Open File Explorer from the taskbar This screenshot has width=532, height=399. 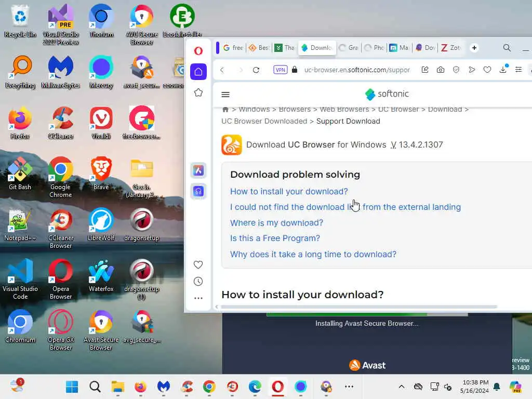118,387
